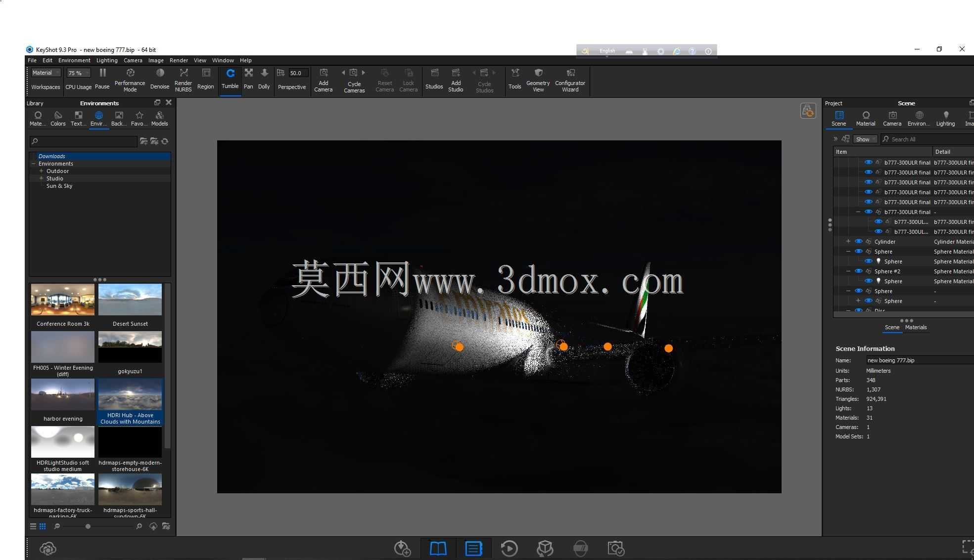The height and width of the screenshot is (560, 974).
Task: Switch to the Camera project tab
Action: pos(892,119)
